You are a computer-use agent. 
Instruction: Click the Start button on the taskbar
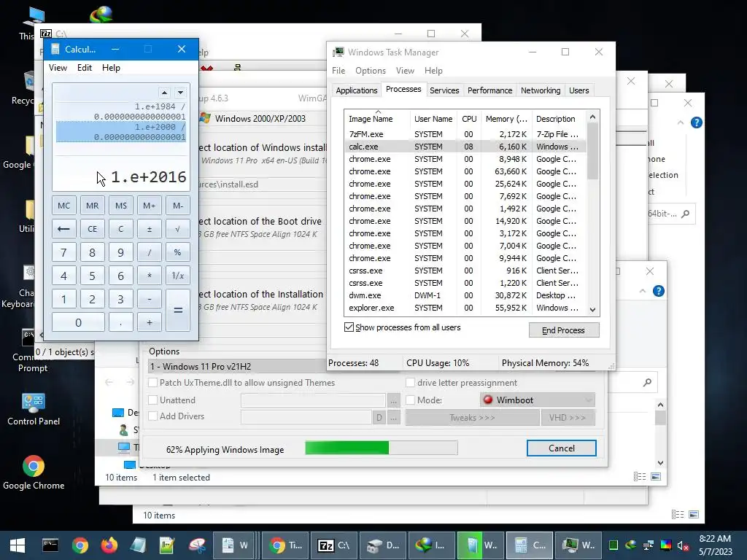click(18, 545)
